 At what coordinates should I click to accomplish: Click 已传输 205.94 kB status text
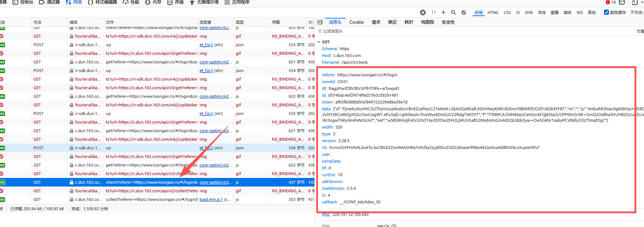point(37,209)
